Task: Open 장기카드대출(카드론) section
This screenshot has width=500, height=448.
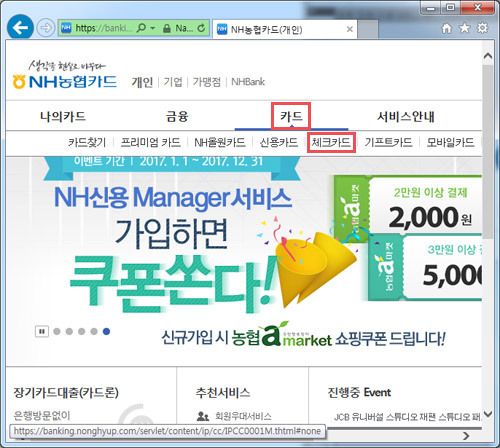Action: point(66,393)
